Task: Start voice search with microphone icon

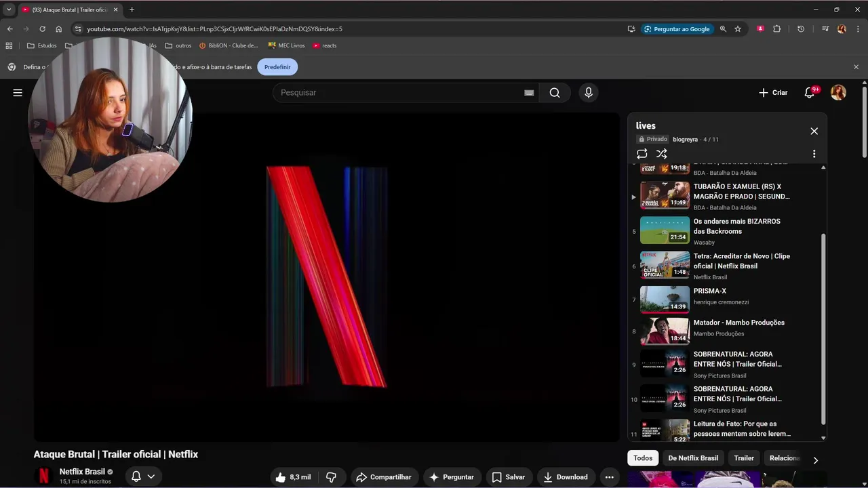Action: click(589, 93)
